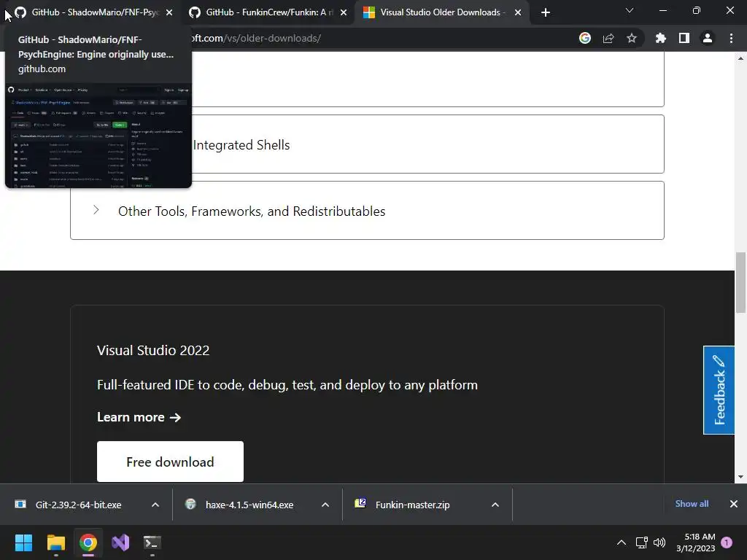Click the scrollbar up arrow

[x=741, y=58]
